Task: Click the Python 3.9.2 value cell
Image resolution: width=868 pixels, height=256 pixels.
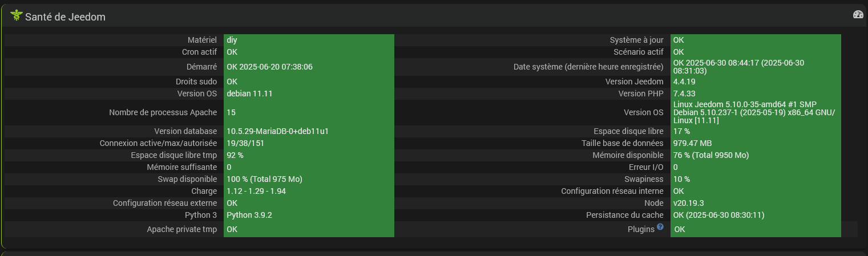Action: point(249,215)
